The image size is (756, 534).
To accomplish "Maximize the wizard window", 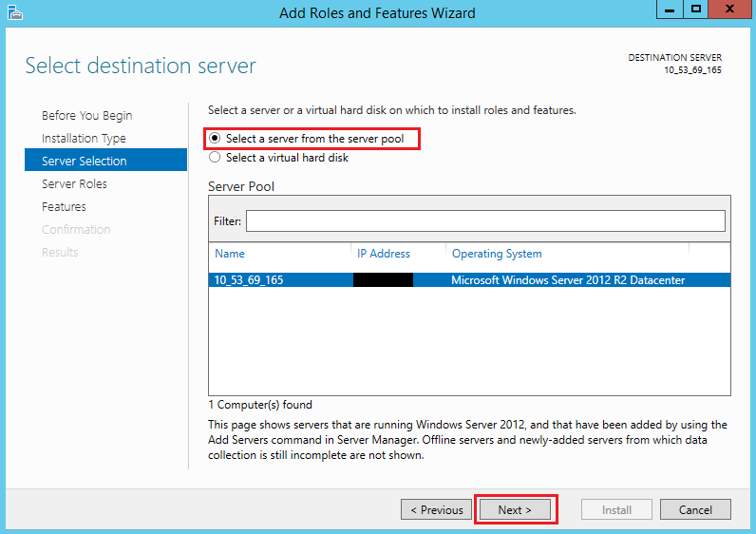I will (696, 10).
